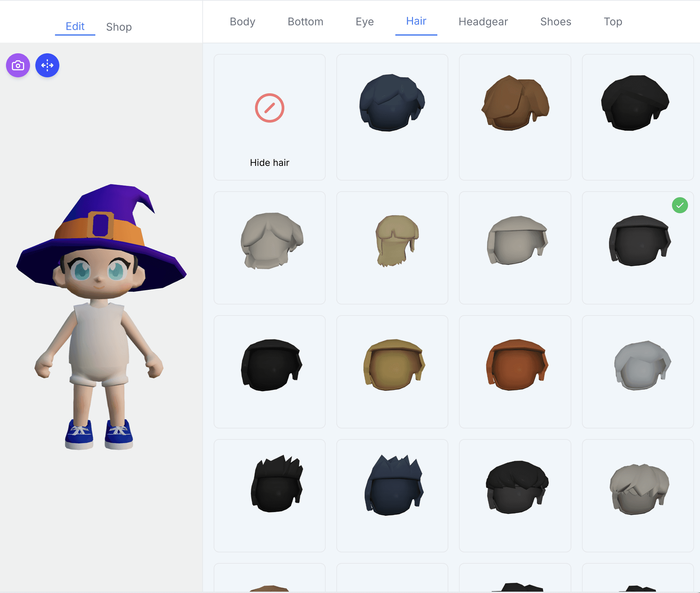Pick the black spiky hair style
This screenshot has width=700, height=593.
tap(277, 483)
